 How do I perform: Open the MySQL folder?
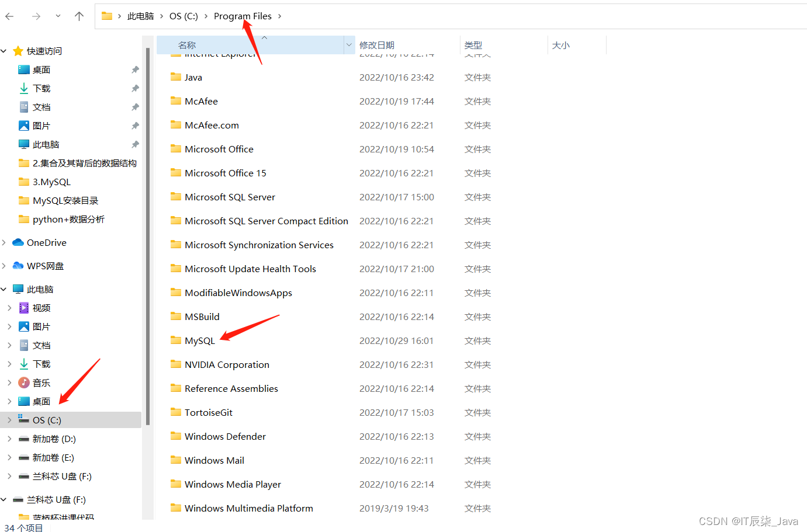(200, 340)
